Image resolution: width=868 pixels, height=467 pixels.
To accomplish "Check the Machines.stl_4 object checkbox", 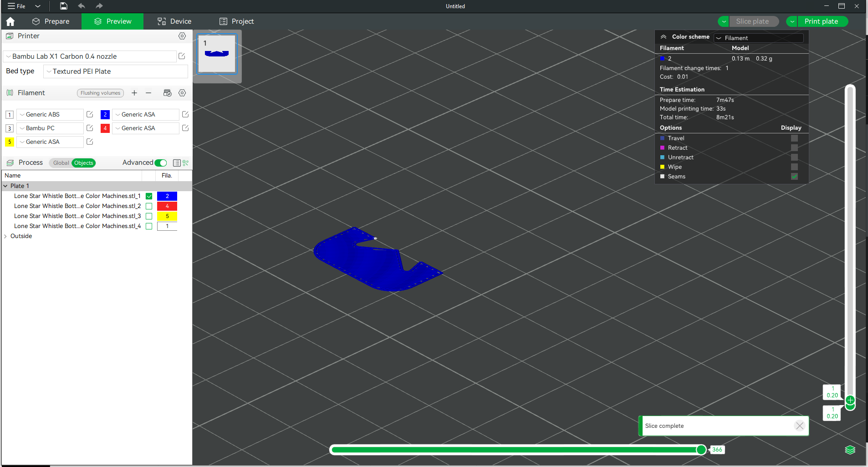I will tap(149, 226).
